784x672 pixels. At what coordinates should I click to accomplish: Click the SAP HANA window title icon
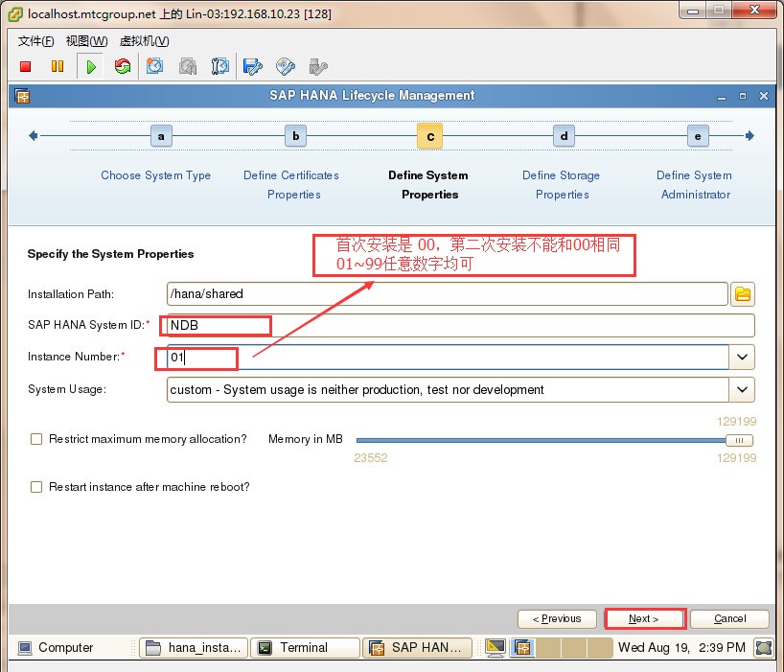point(22,96)
